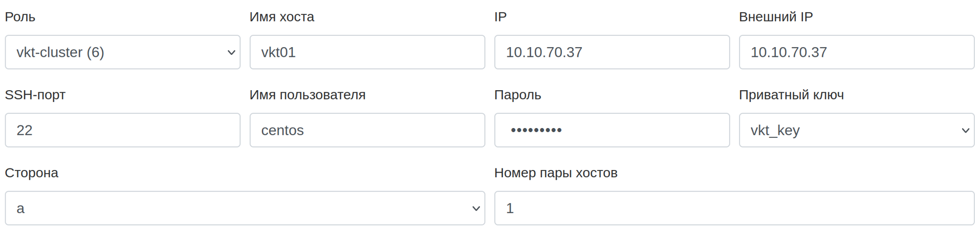Click the Внешний IP input field
Image resolution: width=980 pixels, height=233 pixels.
[856, 52]
